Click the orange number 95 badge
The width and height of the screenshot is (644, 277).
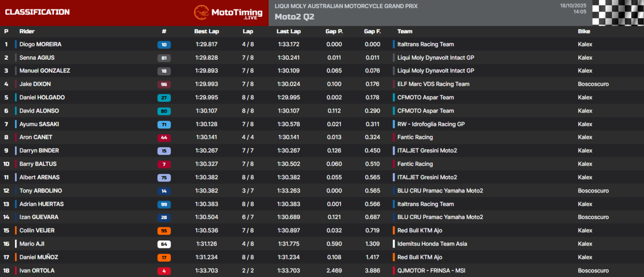tap(164, 231)
